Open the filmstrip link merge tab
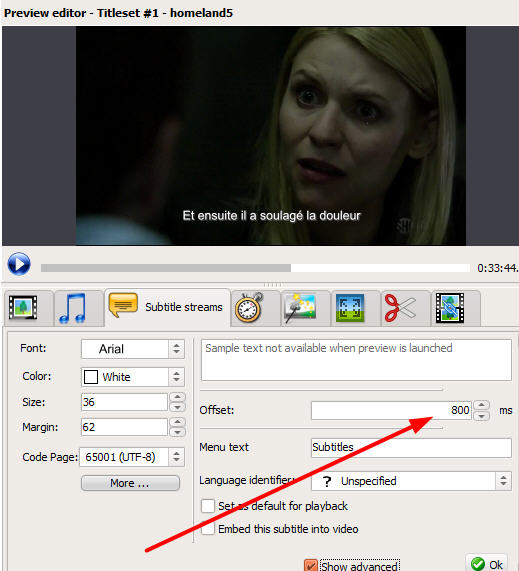 pyautogui.click(x=450, y=308)
